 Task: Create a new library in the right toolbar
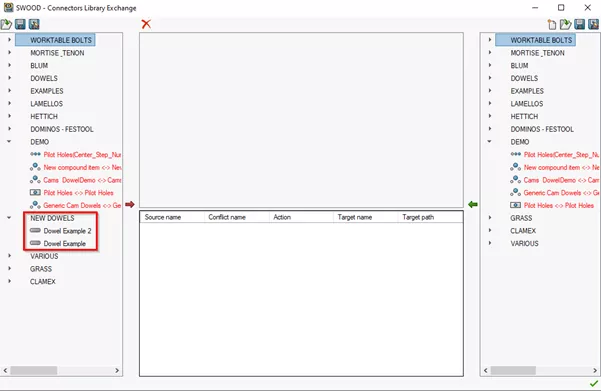pos(552,25)
